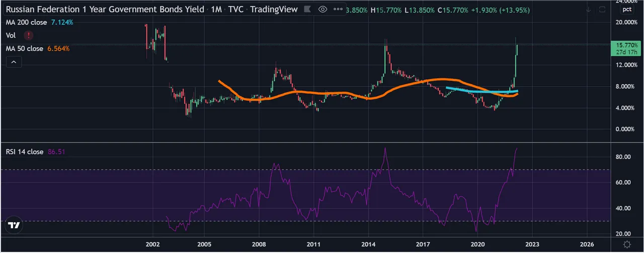
Task: Click the square pane icon at top right
Action: (x=602, y=10)
